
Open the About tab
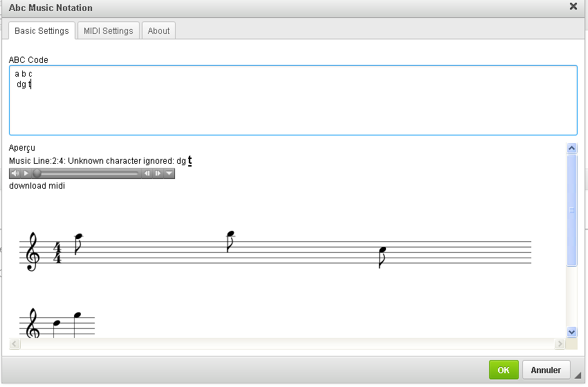tap(158, 31)
